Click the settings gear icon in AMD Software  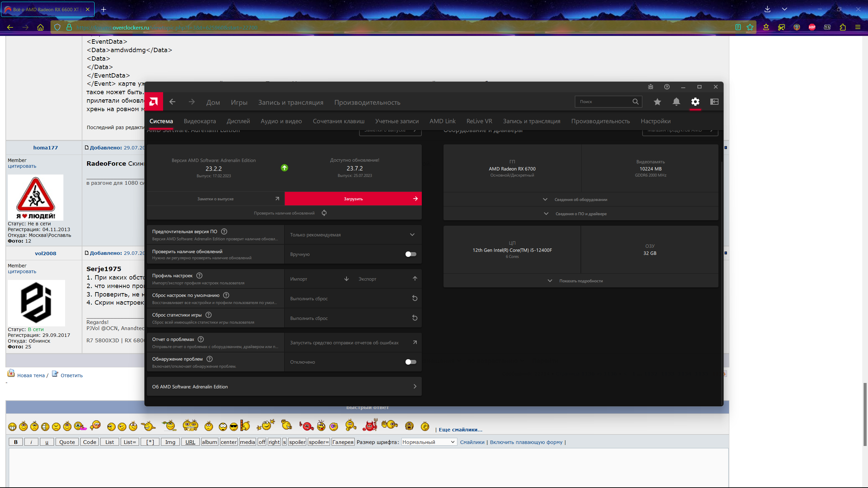pyautogui.click(x=695, y=102)
